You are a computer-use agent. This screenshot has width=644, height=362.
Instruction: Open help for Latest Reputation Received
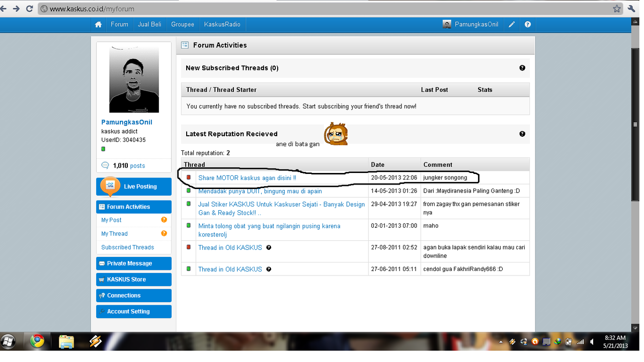click(x=522, y=134)
